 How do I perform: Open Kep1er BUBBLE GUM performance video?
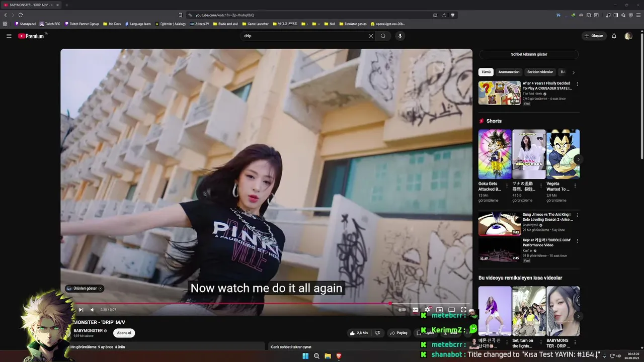pos(500,250)
